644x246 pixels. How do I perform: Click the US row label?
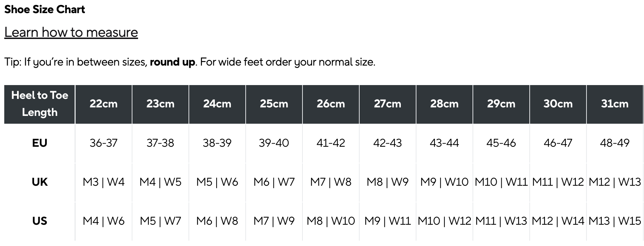point(39,221)
